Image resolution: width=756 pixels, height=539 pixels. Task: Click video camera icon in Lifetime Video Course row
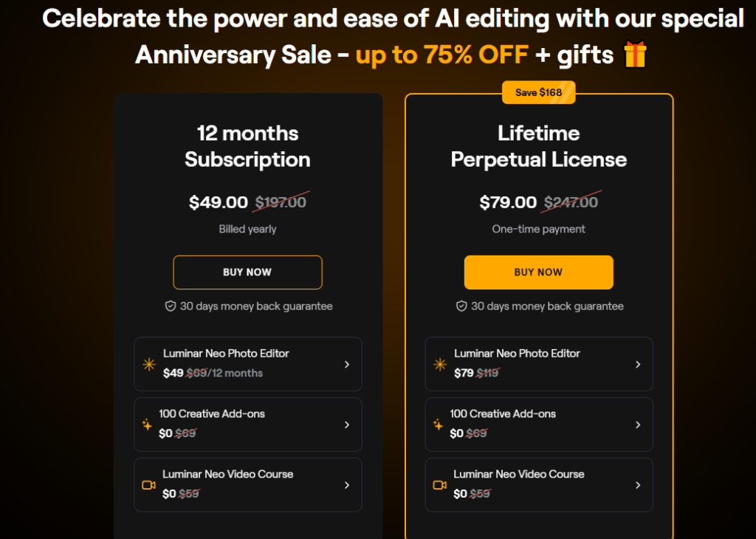pyautogui.click(x=440, y=484)
